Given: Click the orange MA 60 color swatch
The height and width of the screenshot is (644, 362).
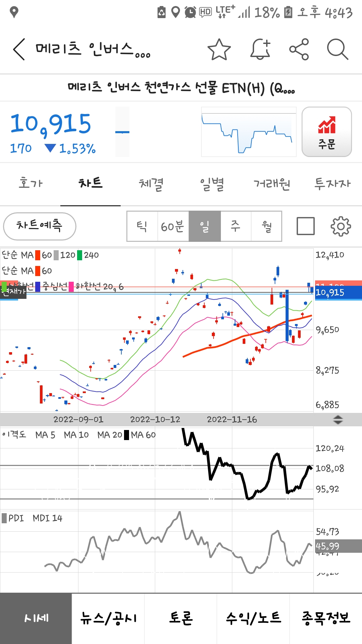Looking at the screenshot, I should point(38,255).
